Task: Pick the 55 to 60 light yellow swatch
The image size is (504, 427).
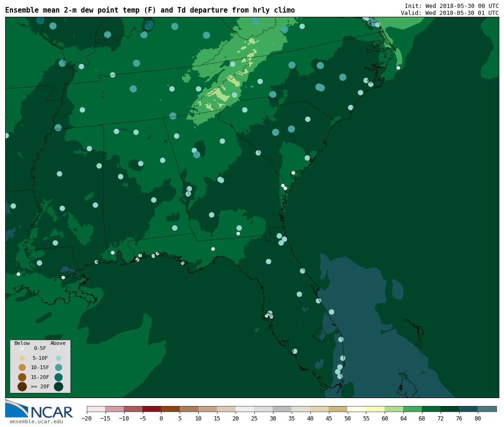Action: 376,409
